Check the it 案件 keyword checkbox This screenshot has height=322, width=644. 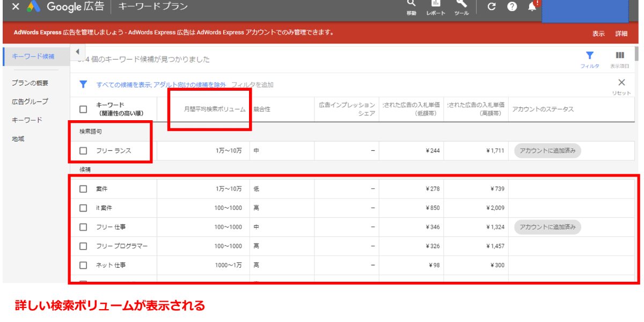83,208
